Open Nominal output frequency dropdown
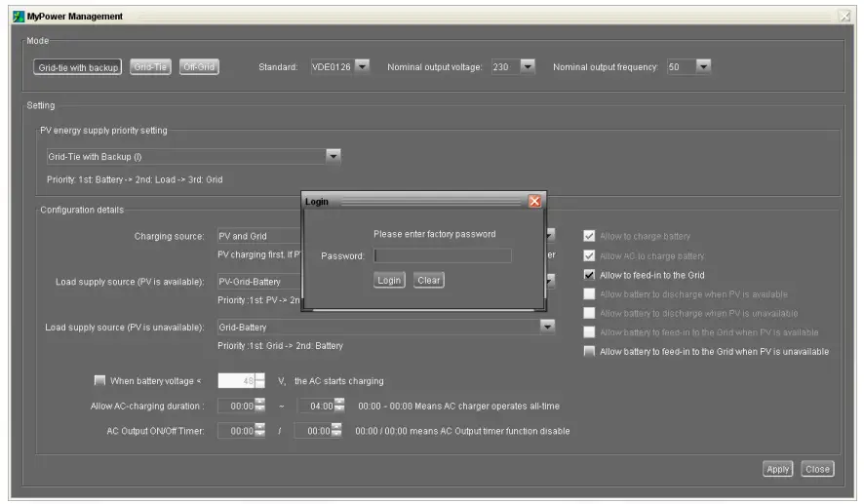The width and height of the screenshot is (864, 504). [x=703, y=66]
